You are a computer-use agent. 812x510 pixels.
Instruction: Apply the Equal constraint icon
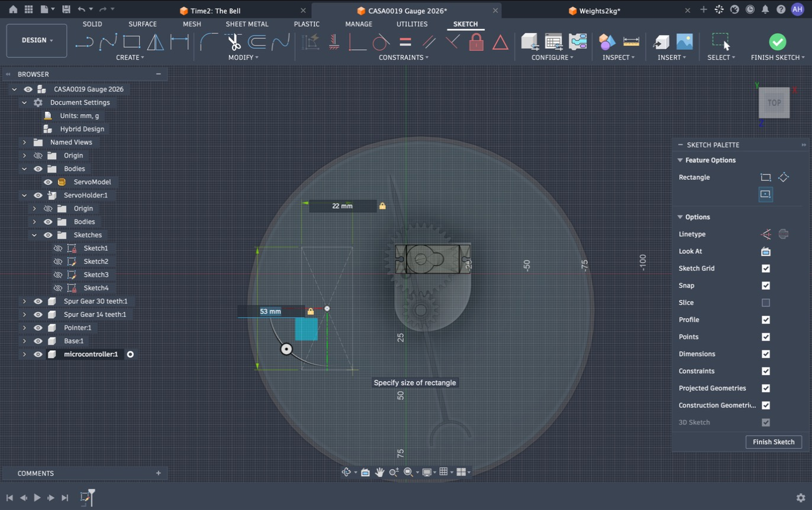coord(405,42)
